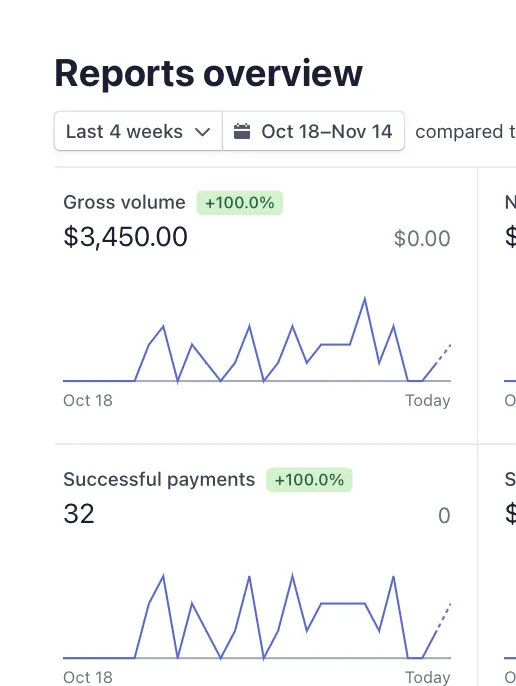Viewport: 516px width, 686px height.
Task: Open the Gross volume report title
Action: [124, 203]
